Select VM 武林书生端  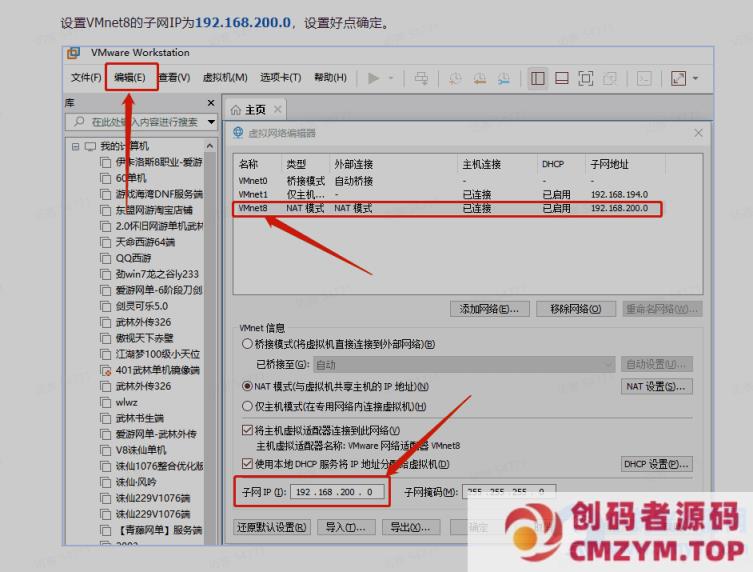click(132, 418)
